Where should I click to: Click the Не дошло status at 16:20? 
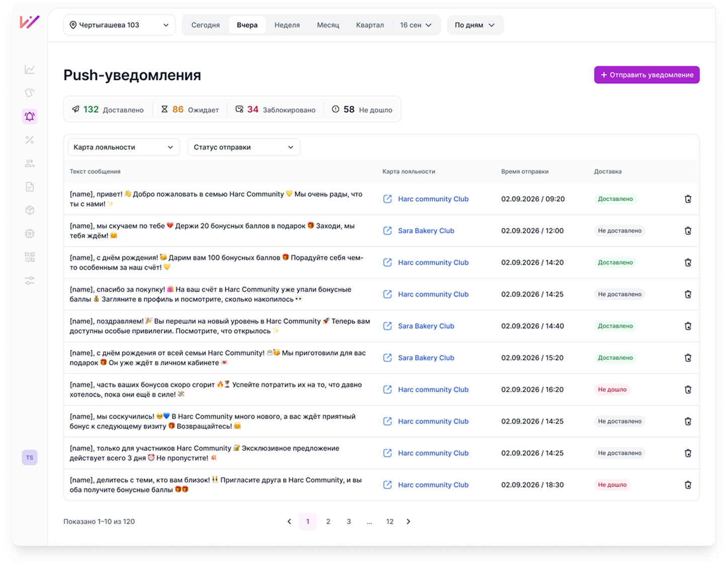(x=612, y=390)
